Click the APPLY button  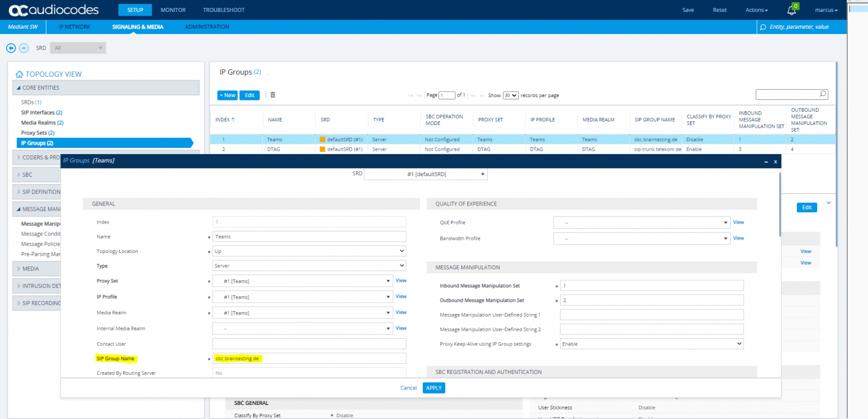point(433,388)
